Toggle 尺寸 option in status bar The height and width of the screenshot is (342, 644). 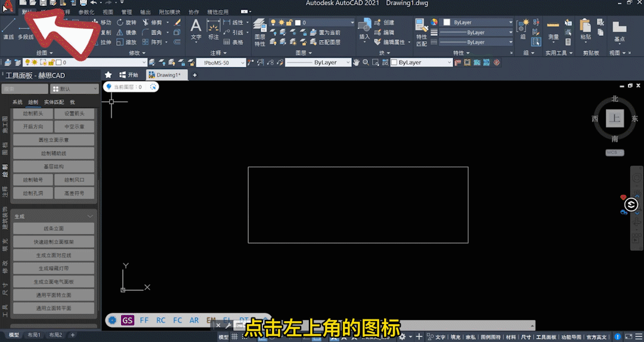click(x=526, y=337)
